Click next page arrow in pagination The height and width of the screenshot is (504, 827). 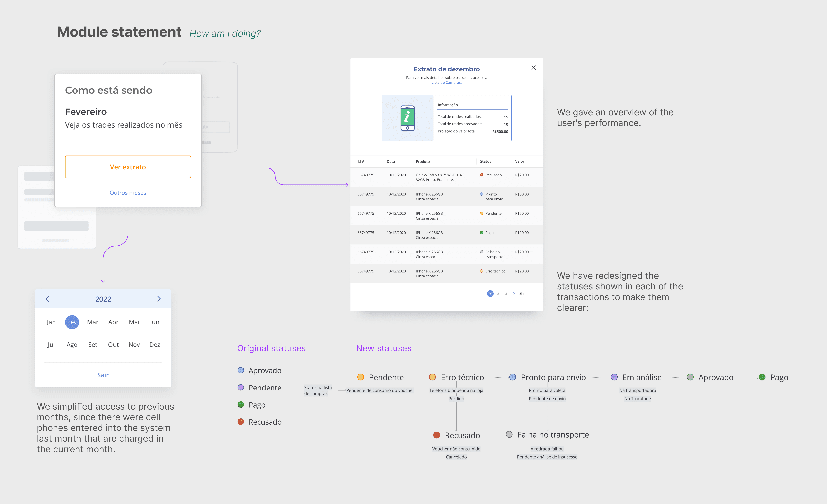coord(514,294)
